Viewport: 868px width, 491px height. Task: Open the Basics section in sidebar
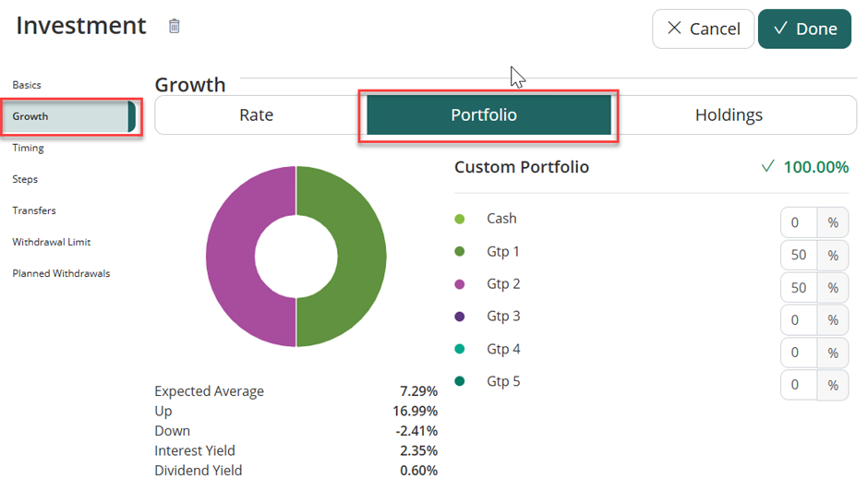[x=27, y=85]
